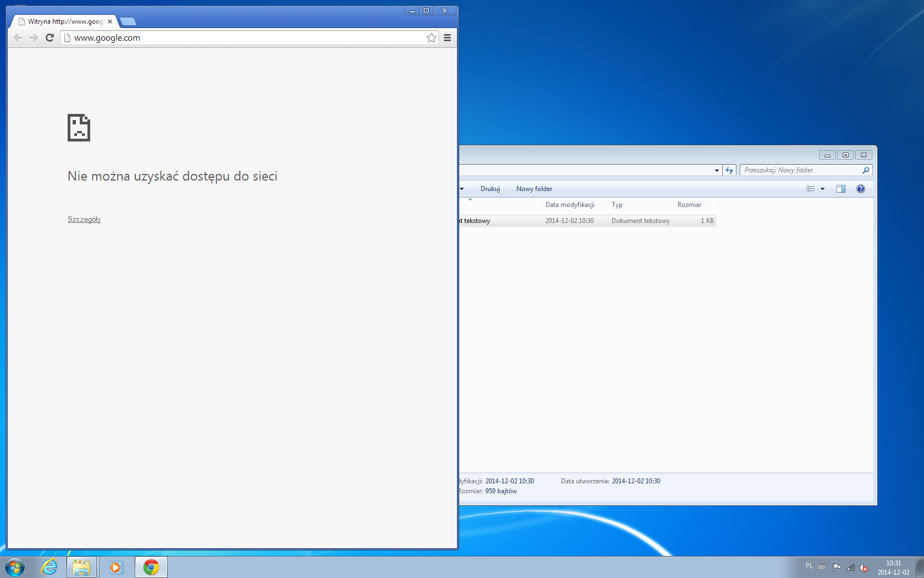
Task: Click the network signal tray icon
Action: (x=850, y=567)
